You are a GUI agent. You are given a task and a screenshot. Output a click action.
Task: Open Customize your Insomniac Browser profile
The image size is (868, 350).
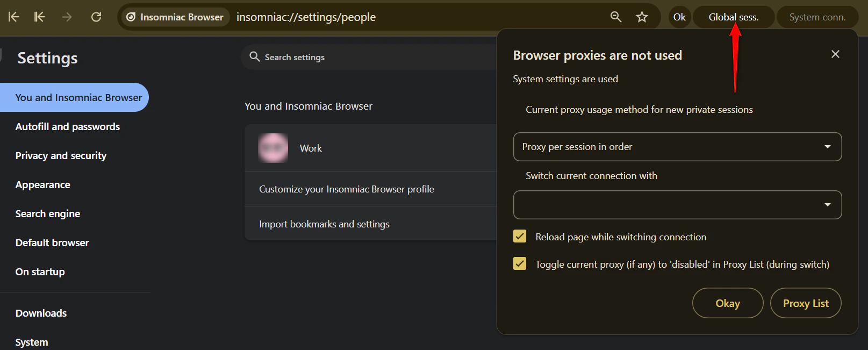coord(371,189)
